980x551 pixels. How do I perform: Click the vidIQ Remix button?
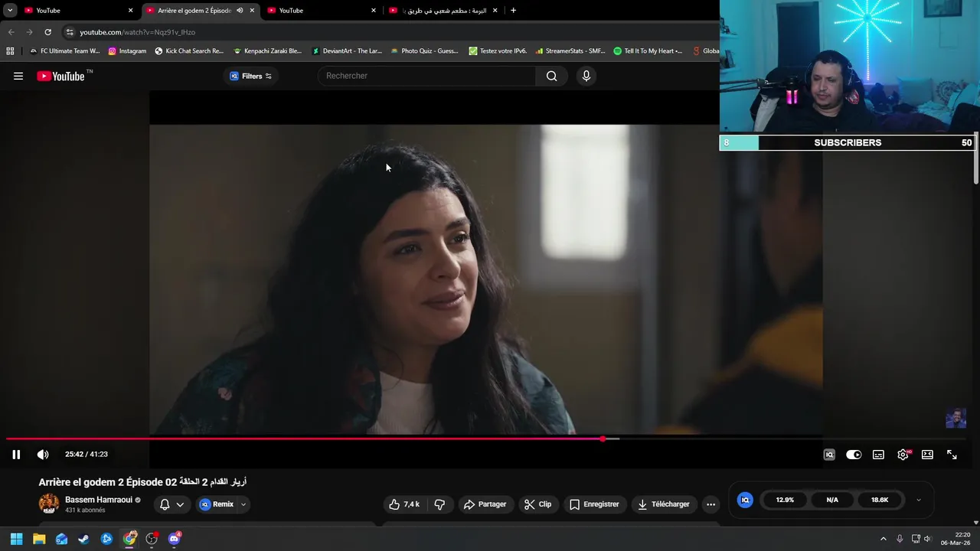(x=217, y=504)
